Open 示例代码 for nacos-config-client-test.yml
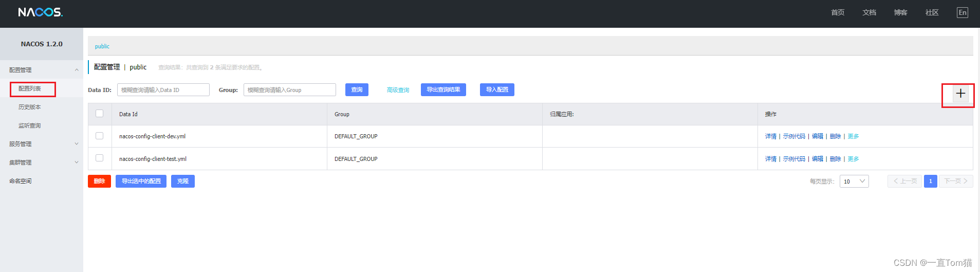Image resolution: width=980 pixels, height=272 pixels. click(794, 159)
